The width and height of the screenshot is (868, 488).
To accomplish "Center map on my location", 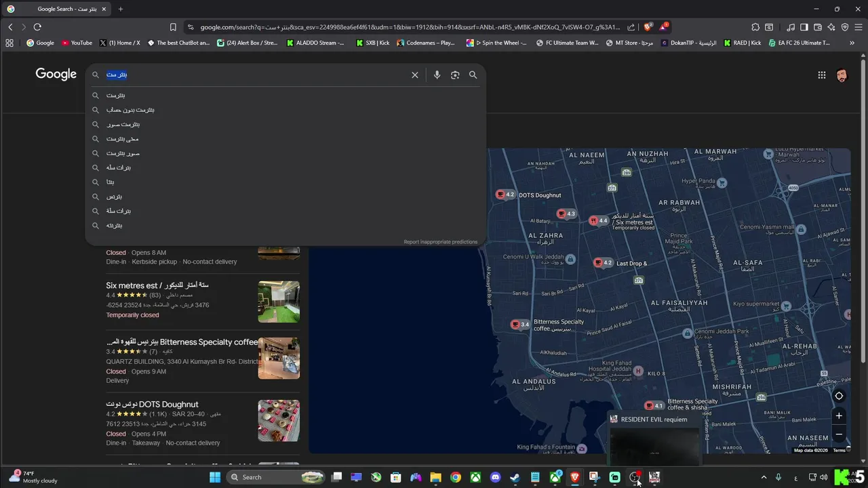I will pos(839,396).
